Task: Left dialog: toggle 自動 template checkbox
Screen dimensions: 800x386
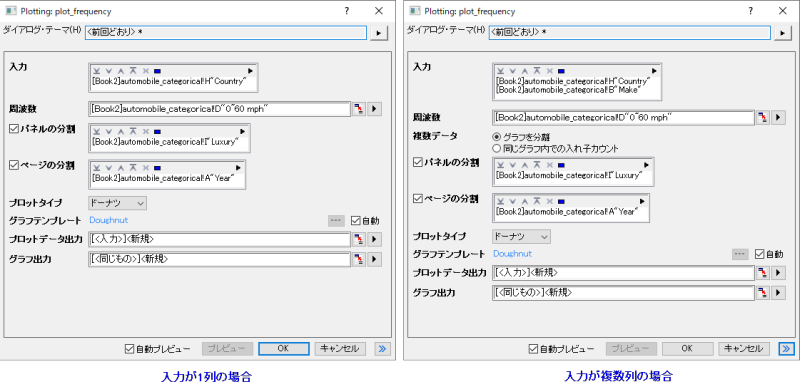Action: click(x=356, y=221)
